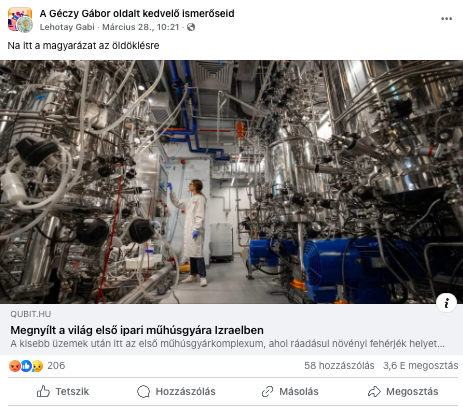
Task: Click the angry reaction emoji
Action: tap(15, 366)
